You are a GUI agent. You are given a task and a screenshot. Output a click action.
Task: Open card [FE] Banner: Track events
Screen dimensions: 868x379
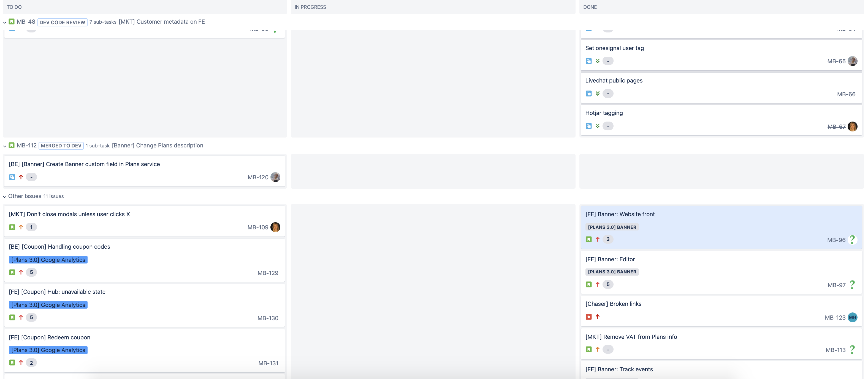pos(721,370)
